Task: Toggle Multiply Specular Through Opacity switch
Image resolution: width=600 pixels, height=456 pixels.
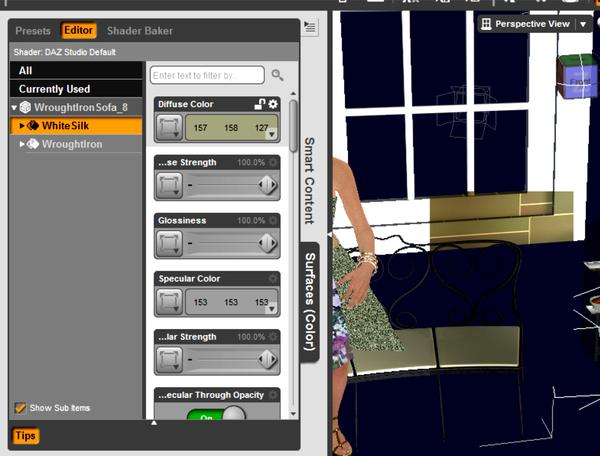Action: coord(216,414)
